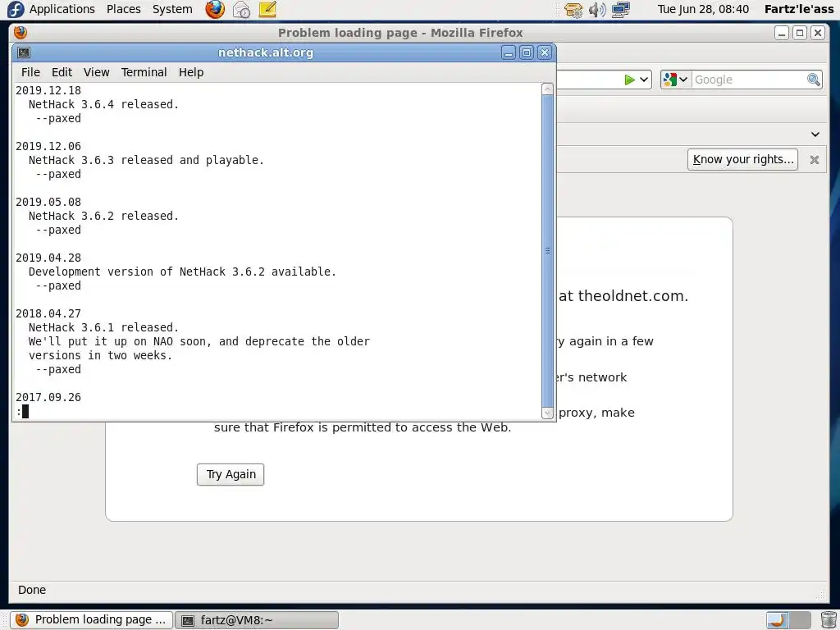Click 'NetHack 3.6.3 released and playable.' line

coord(146,160)
